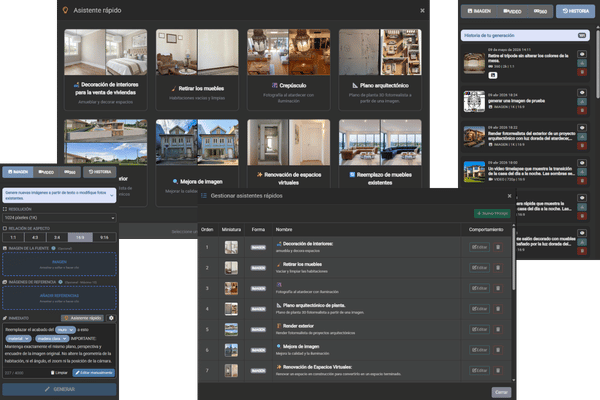Switch to 360 tab in history panel
This screenshot has height=400, width=600.
click(x=540, y=11)
